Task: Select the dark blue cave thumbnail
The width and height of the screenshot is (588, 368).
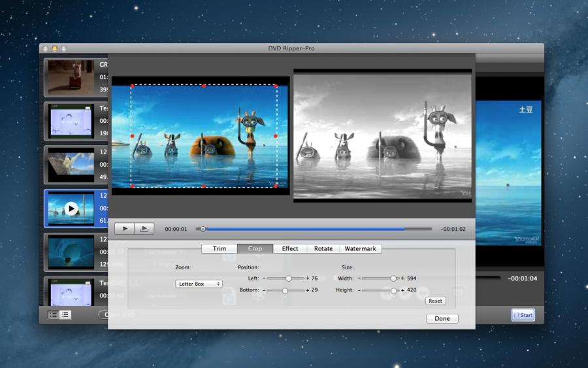Action: tap(71, 252)
